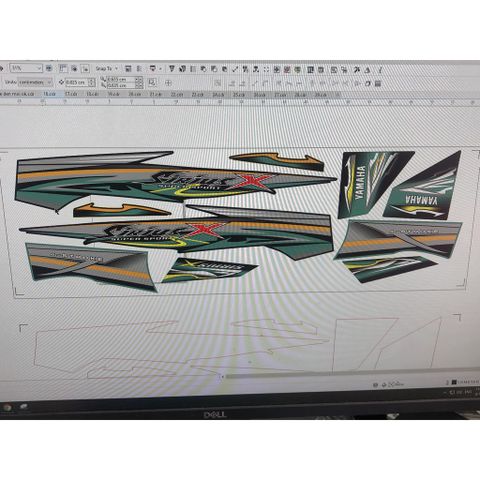Click the nudge distance 0.025 cm field
Image resolution: width=480 pixels, height=480 pixels.
click(x=76, y=82)
